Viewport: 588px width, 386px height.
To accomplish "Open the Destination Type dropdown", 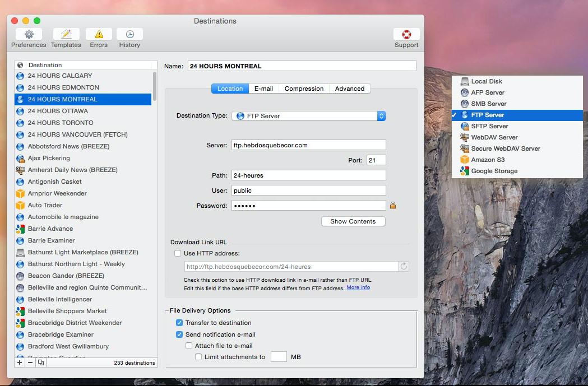I will click(309, 116).
